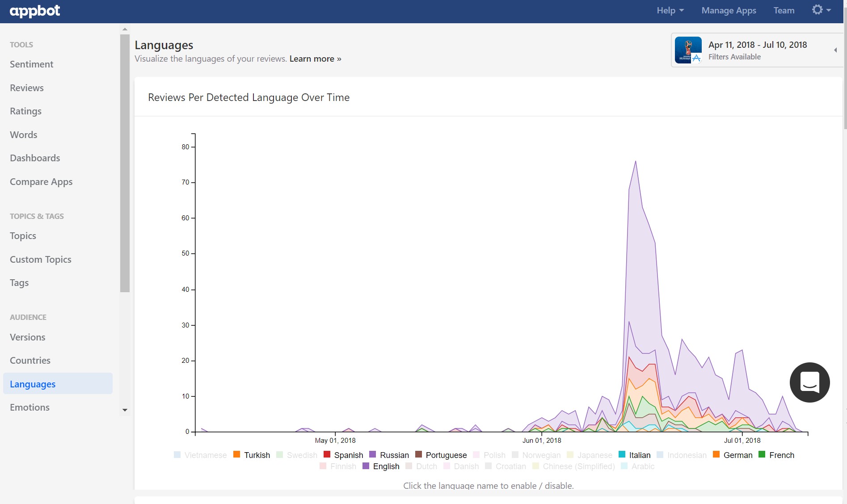
Task: Expand the date range filter arrow
Action: point(835,50)
